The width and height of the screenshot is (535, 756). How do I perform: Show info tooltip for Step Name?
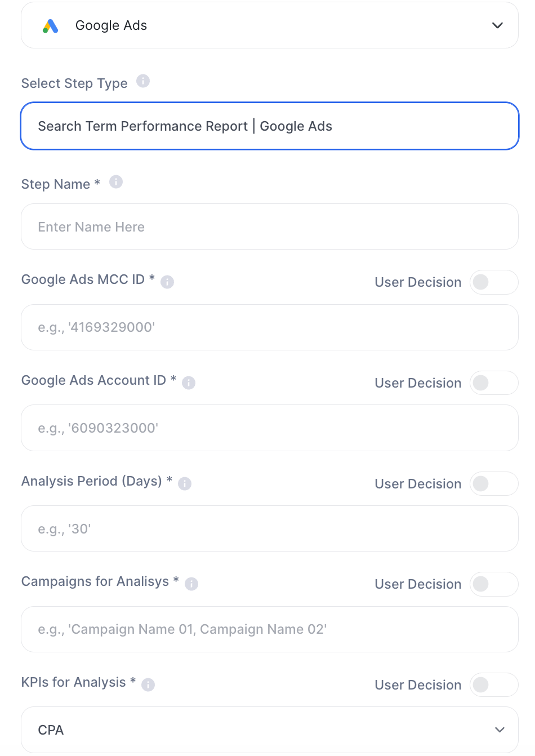pyautogui.click(x=116, y=182)
